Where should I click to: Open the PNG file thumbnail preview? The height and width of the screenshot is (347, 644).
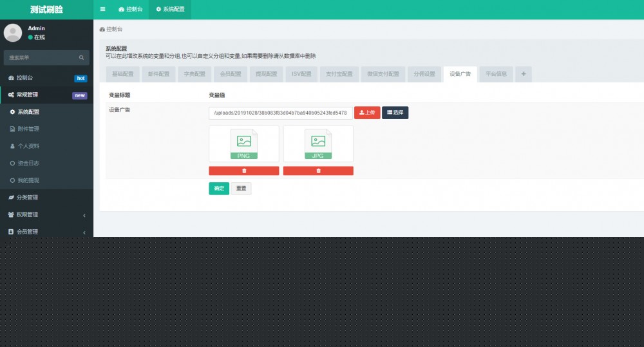tap(243, 144)
